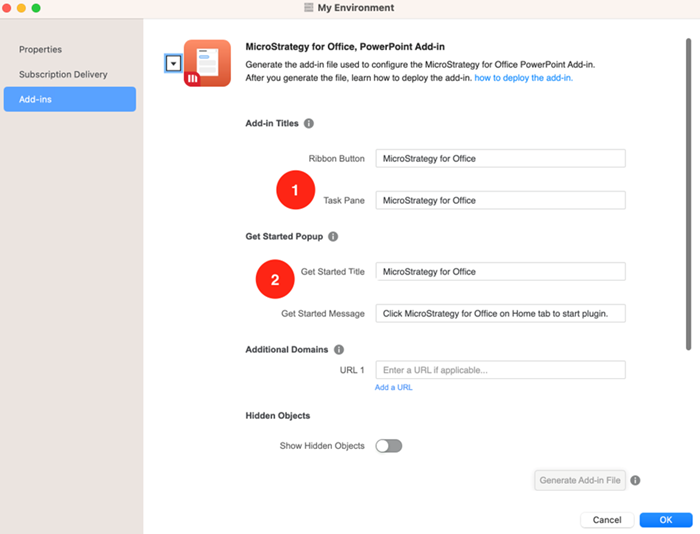Viewport: 700px width, 534px height.
Task: Click the Get Started Popup info icon
Action: point(333,237)
